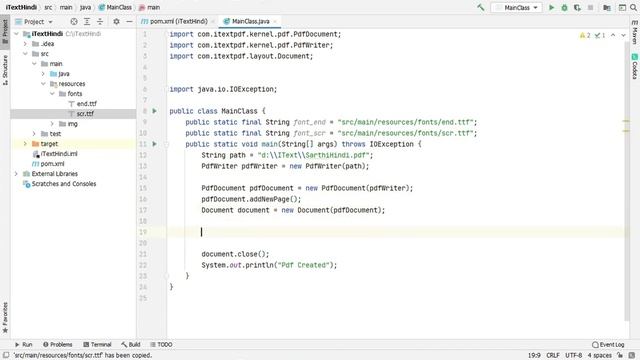Image resolution: width=640 pixels, height=360 pixels.
Task: Click run gutter icon beside MainClass declaration
Action: [x=155, y=111]
